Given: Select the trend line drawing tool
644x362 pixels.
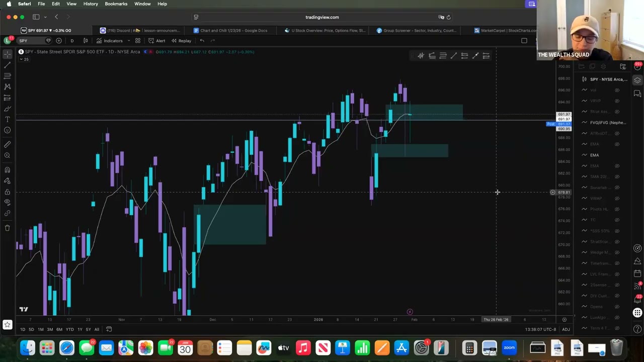Looking at the screenshot, I should [x=8, y=65].
